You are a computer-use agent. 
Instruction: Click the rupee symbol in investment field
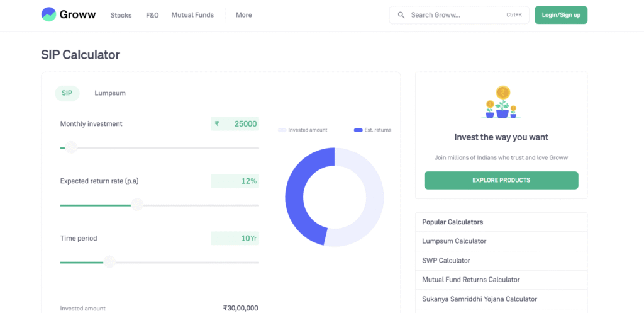click(217, 124)
